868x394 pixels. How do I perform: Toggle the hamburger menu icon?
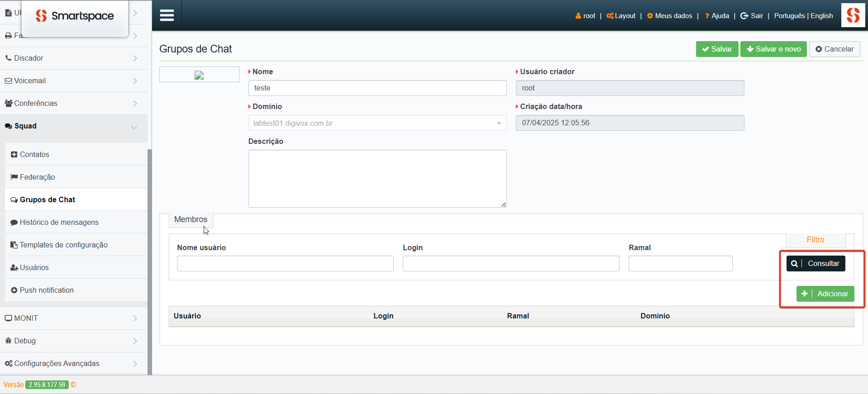click(x=167, y=15)
